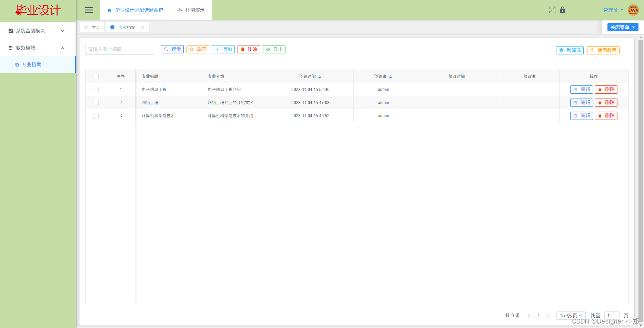The height and width of the screenshot is (328, 644).
Task: Open the 管理员 user dropdown
Action: (613, 10)
